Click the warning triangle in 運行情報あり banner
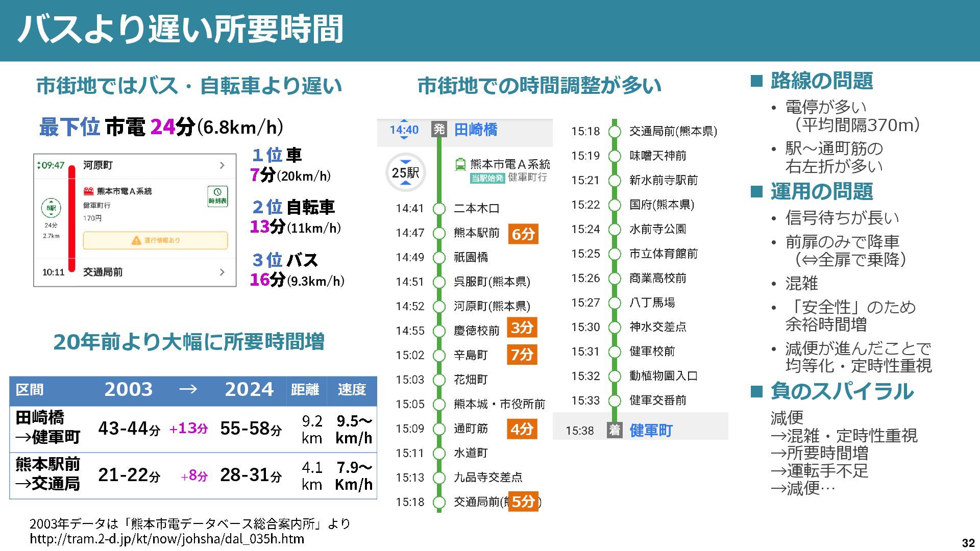Screen dimensions: 980x551 click(x=136, y=240)
